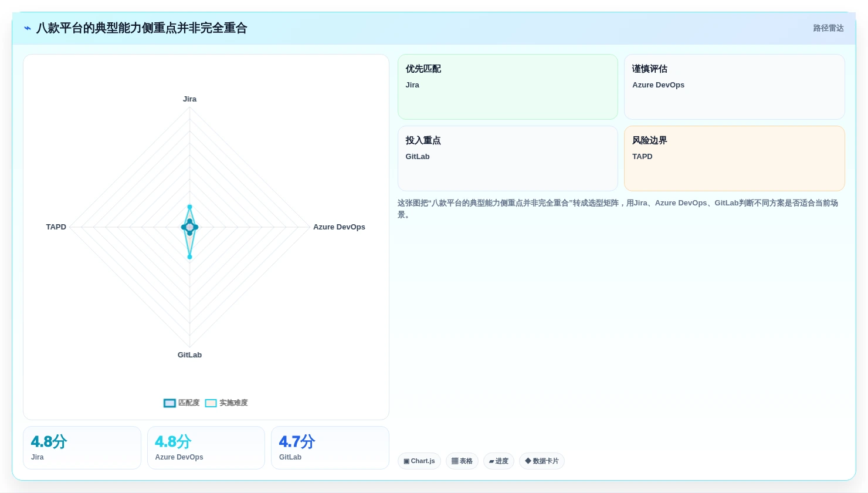Toggle the 匹配度 legend item
This screenshot has width=868, height=493.
pyautogui.click(x=182, y=403)
